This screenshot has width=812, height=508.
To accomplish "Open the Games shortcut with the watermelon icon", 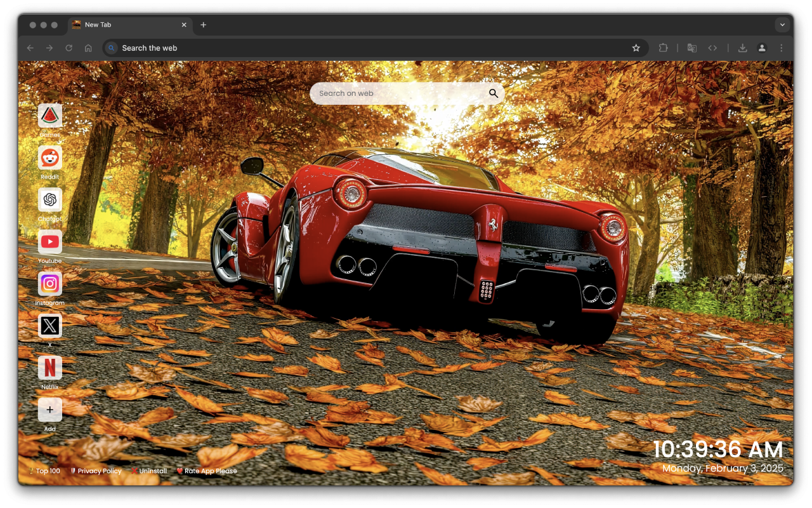I will (x=49, y=116).
